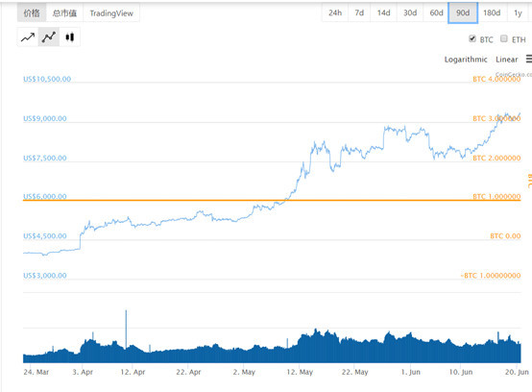Click the US$9,000.00 axis label
532x392 pixels.
tap(45, 118)
